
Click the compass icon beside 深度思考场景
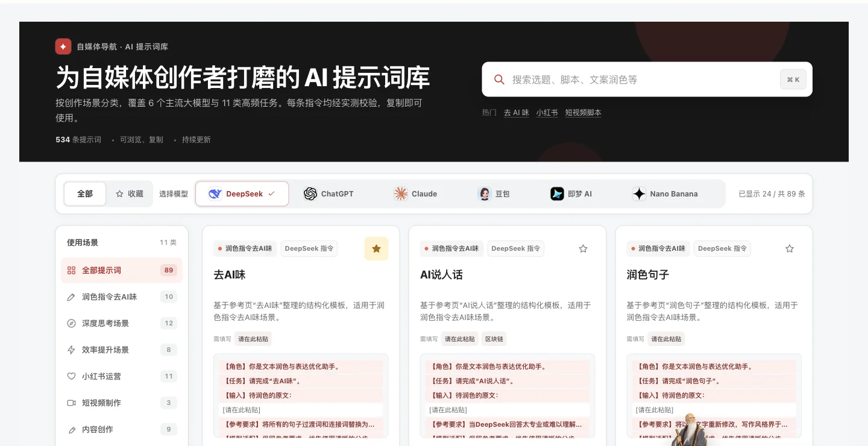71,324
